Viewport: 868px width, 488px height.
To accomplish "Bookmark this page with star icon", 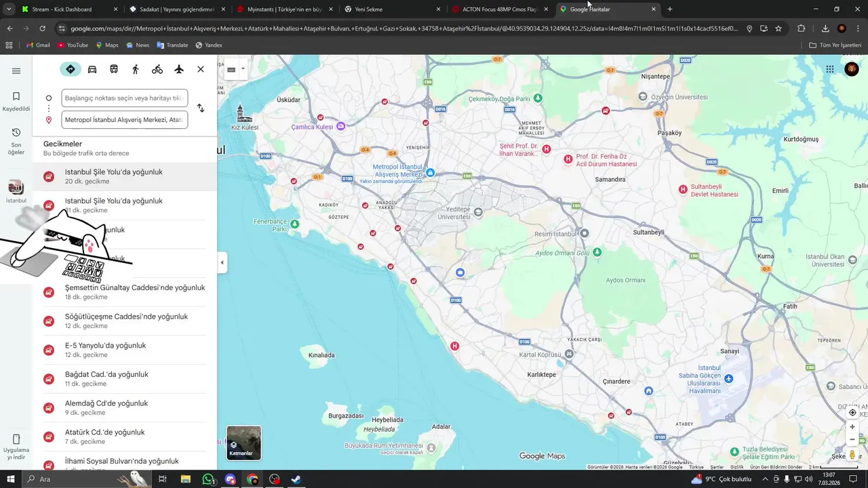I will click(x=778, y=28).
